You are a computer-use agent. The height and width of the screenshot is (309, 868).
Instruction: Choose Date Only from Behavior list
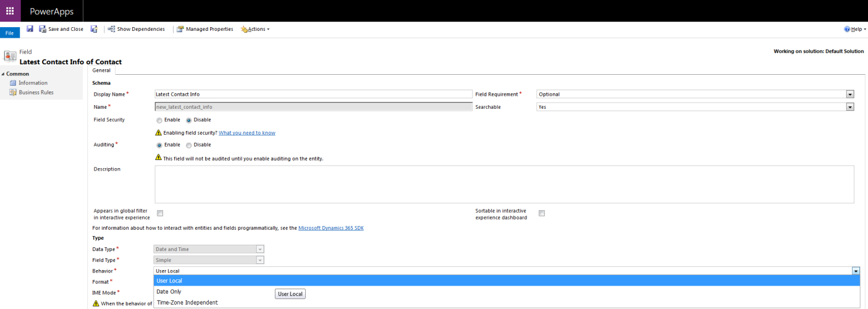(x=169, y=292)
